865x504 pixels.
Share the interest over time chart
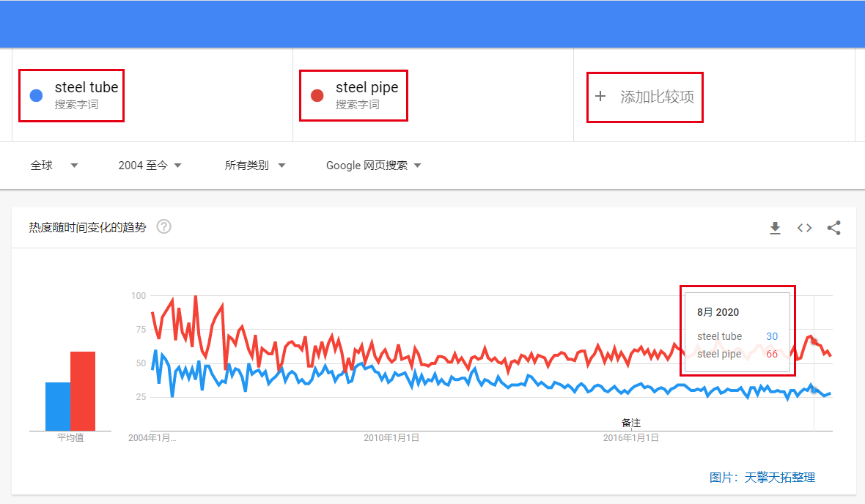tap(833, 228)
